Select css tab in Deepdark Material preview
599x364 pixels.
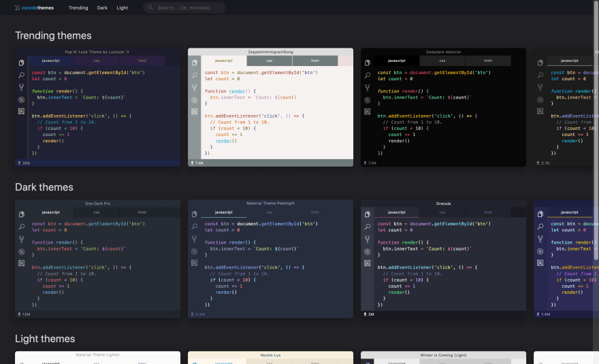(442, 61)
